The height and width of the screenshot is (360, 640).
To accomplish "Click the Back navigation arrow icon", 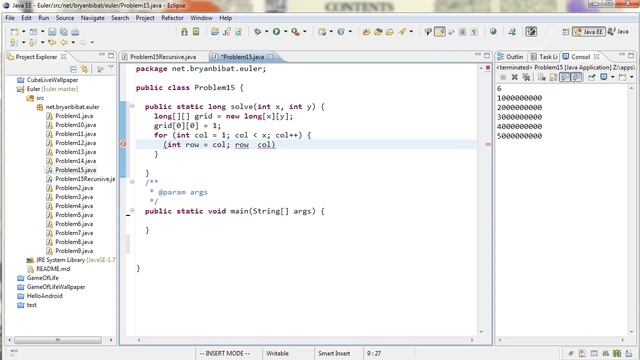I will pyautogui.click(x=64, y=42).
